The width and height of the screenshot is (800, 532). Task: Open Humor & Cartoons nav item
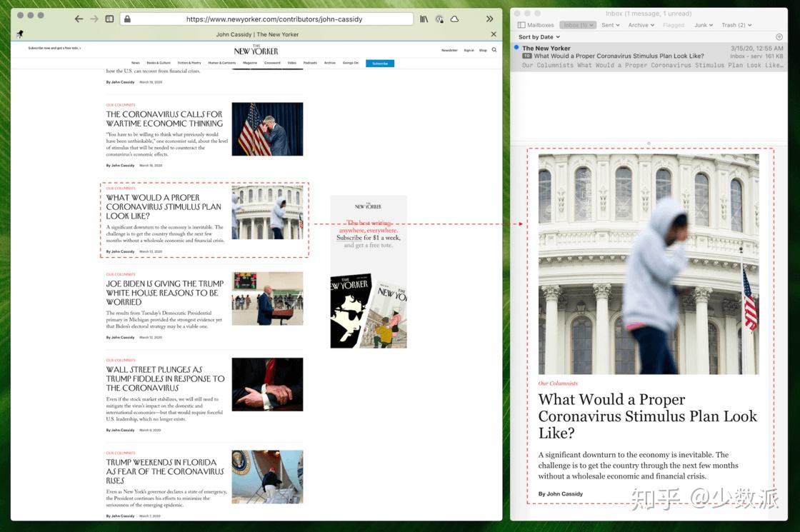(x=222, y=63)
